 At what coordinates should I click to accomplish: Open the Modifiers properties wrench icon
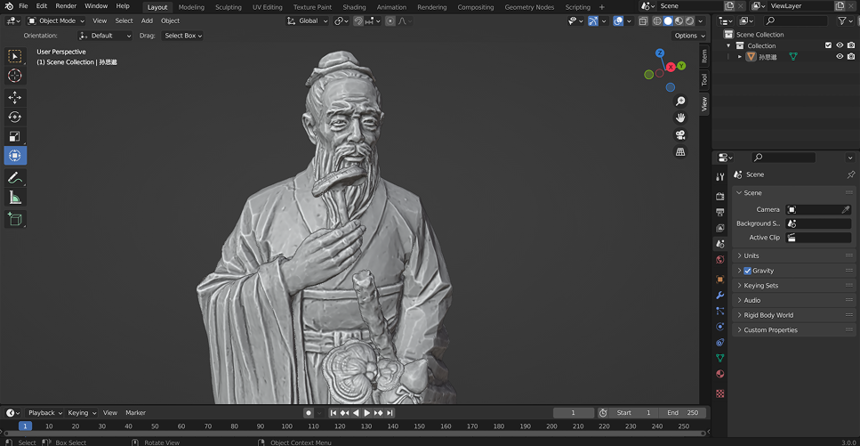[720, 295]
